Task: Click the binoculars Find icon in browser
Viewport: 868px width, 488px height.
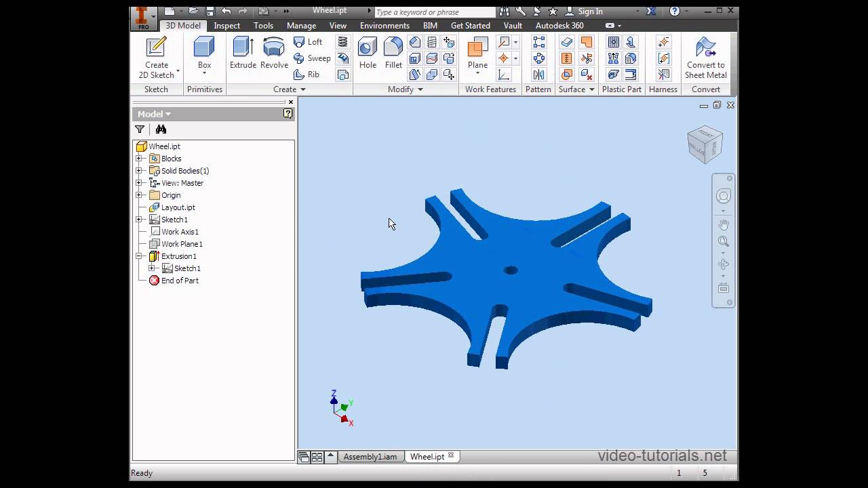Action: [161, 129]
